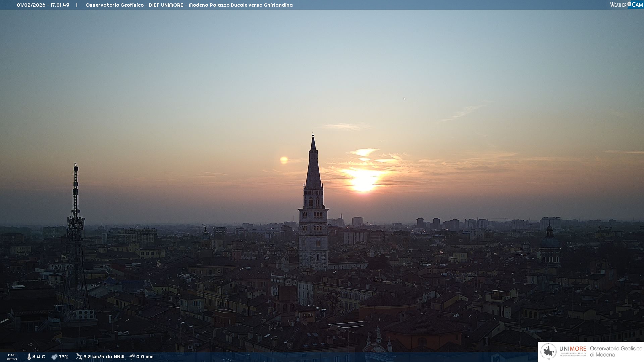This screenshot has width=644, height=362.
Task: Click the humidity water drops icon
Action: [54, 357]
